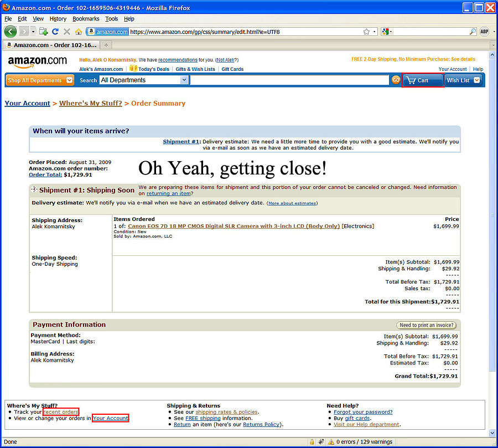Click the amazon.com logo
Viewport: 498px width, 448px height.
(x=38, y=61)
